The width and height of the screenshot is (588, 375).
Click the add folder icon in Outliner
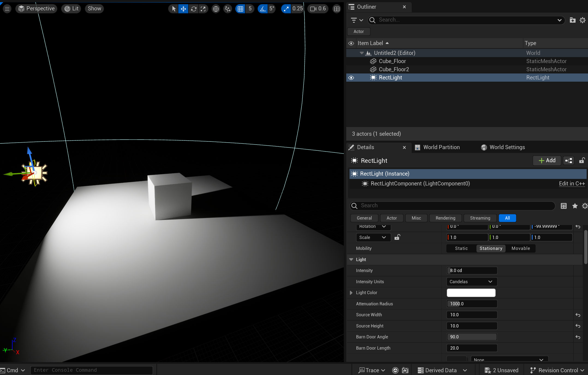point(572,20)
